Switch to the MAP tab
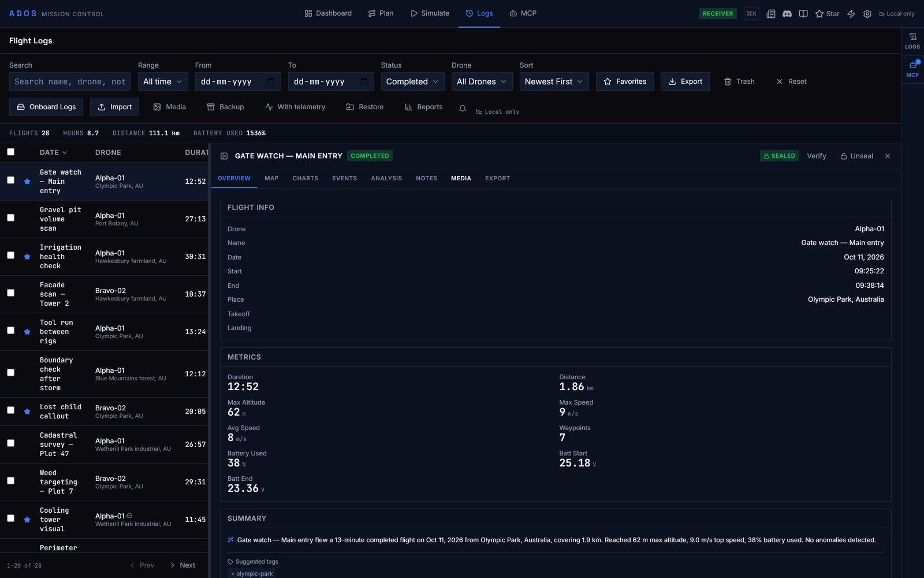 [271, 179]
